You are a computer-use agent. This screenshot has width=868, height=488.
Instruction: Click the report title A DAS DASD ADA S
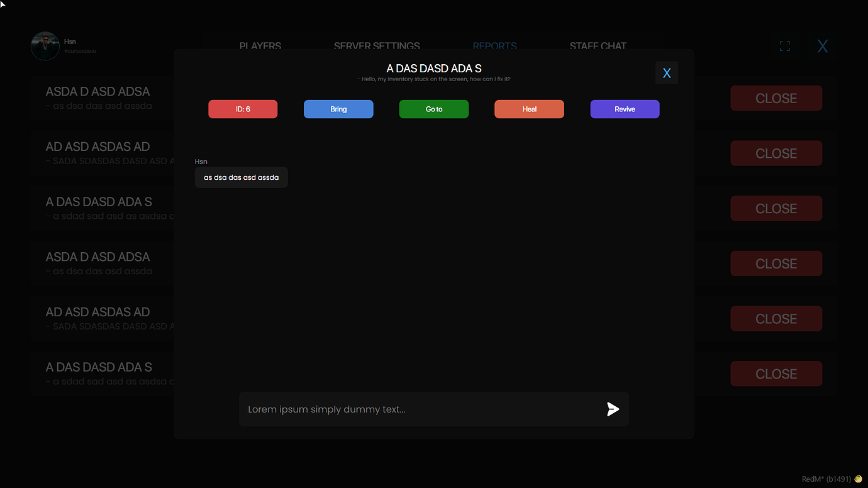[x=433, y=68]
